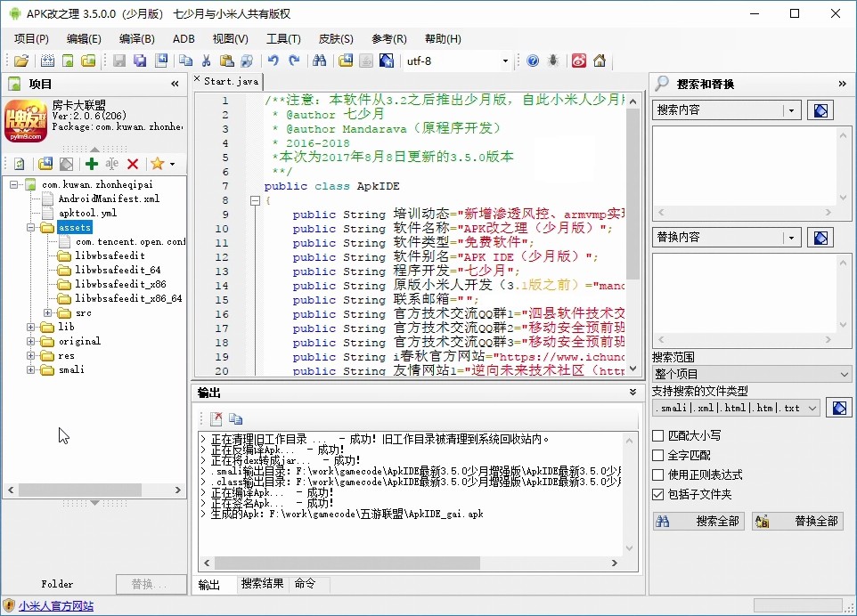
Task: Open help with the question mark icon
Action: [x=533, y=61]
